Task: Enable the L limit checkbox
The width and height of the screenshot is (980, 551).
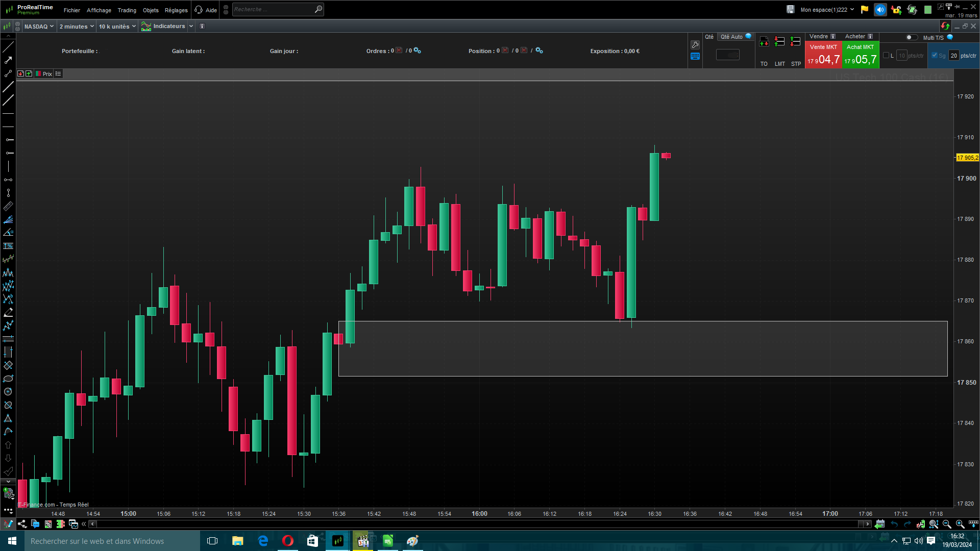Action: (x=886, y=56)
